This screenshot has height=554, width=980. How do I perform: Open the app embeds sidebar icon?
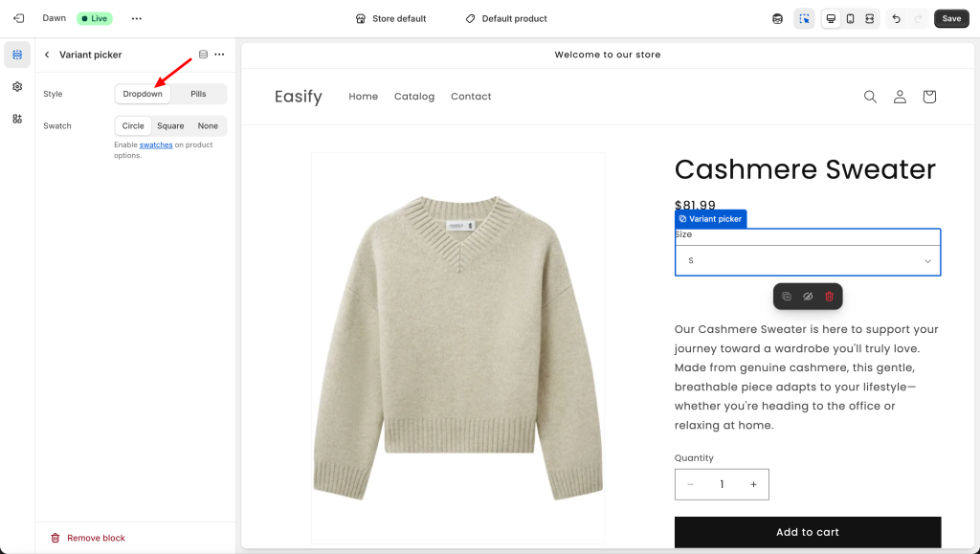[x=17, y=119]
